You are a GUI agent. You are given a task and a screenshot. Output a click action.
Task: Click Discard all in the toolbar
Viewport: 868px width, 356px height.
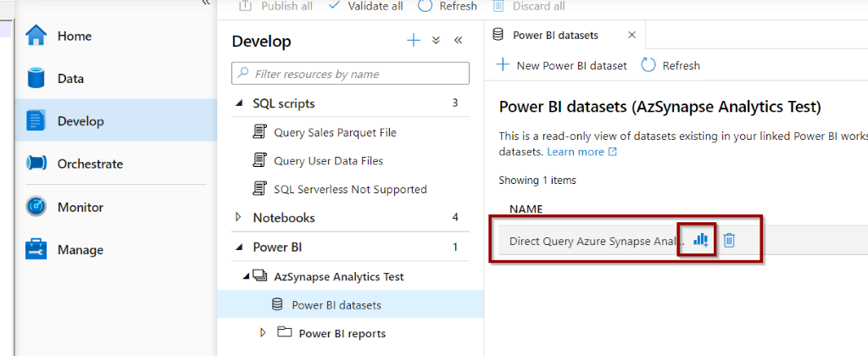[529, 6]
